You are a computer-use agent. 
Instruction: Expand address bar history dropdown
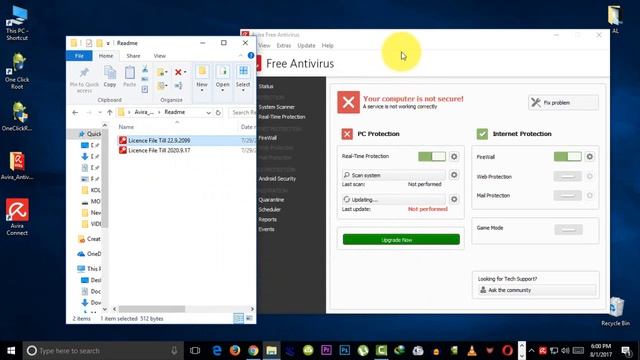(x=209, y=112)
